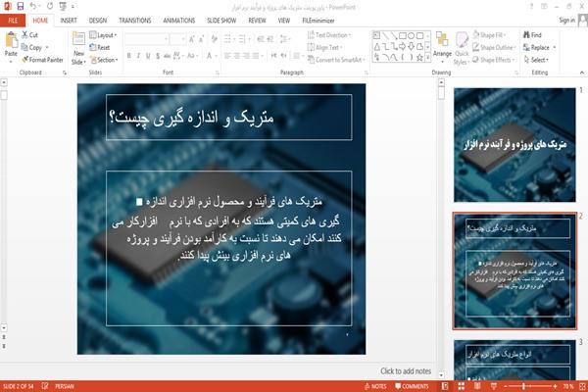Switch to the INSERT tab

click(x=69, y=21)
